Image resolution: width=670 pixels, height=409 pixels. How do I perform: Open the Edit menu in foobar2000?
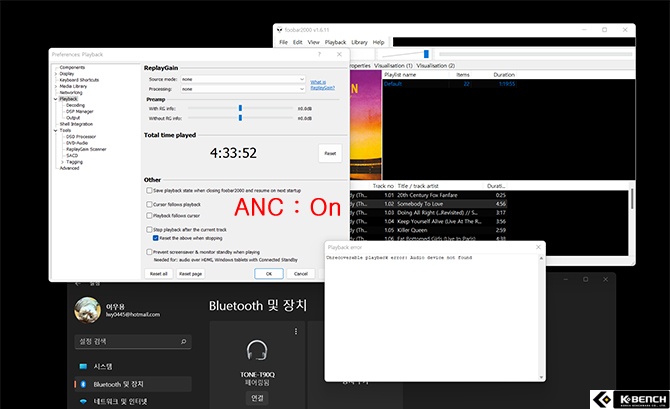click(297, 42)
